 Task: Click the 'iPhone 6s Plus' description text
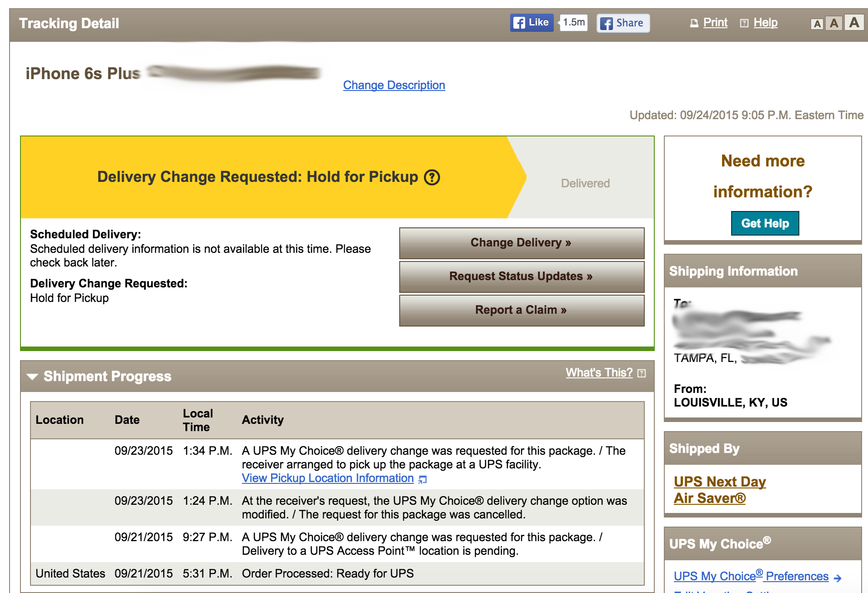pyautogui.click(x=82, y=74)
